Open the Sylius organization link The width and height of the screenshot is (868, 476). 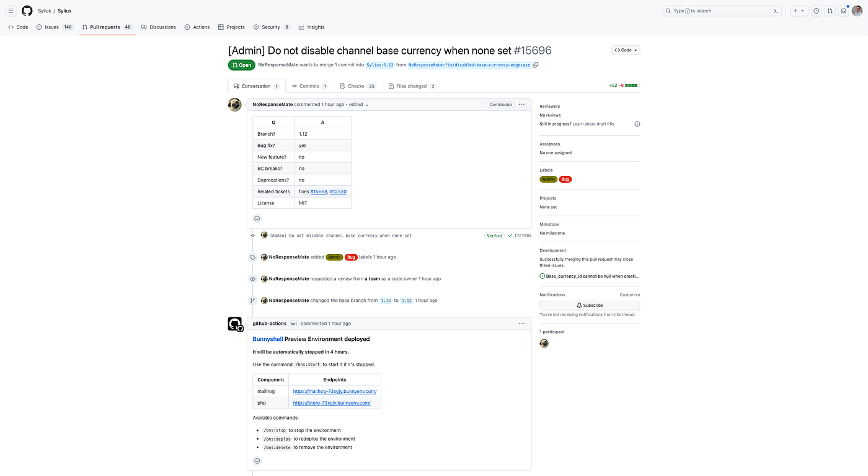click(x=44, y=11)
